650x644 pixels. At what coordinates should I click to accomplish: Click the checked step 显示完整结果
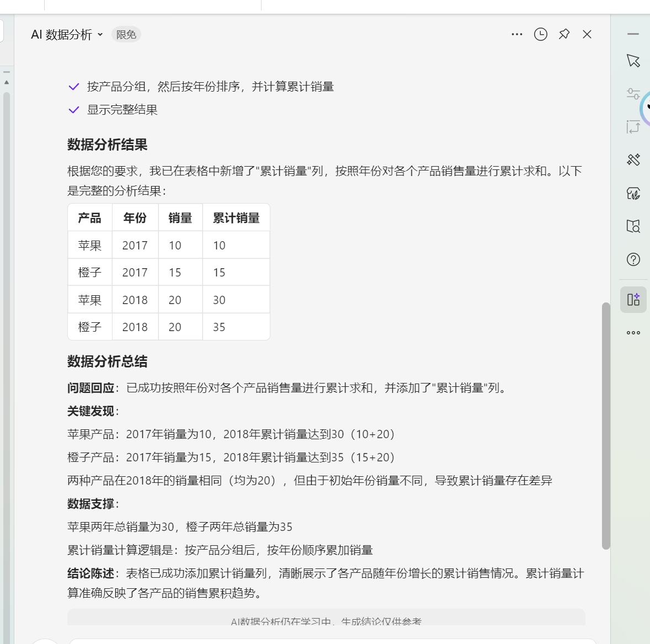click(x=113, y=110)
